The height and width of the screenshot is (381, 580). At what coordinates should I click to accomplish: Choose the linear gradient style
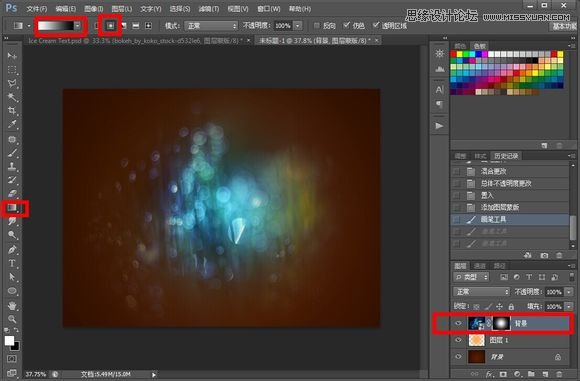(97, 26)
